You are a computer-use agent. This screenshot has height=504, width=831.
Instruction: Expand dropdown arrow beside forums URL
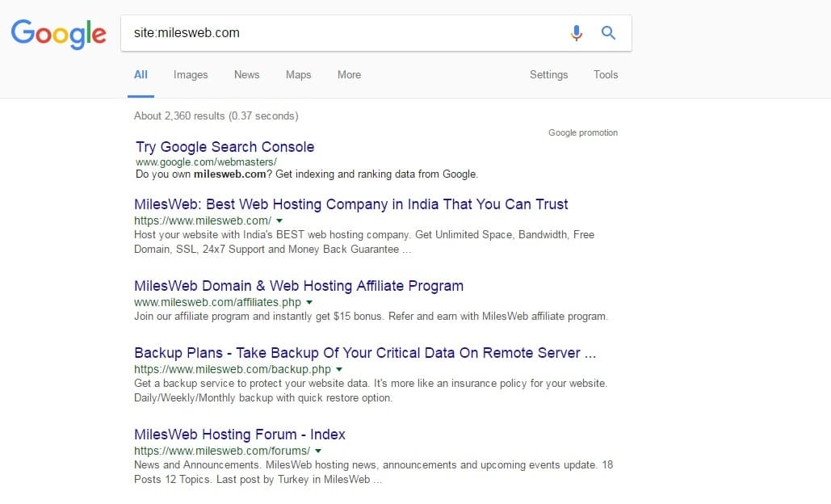coord(318,451)
